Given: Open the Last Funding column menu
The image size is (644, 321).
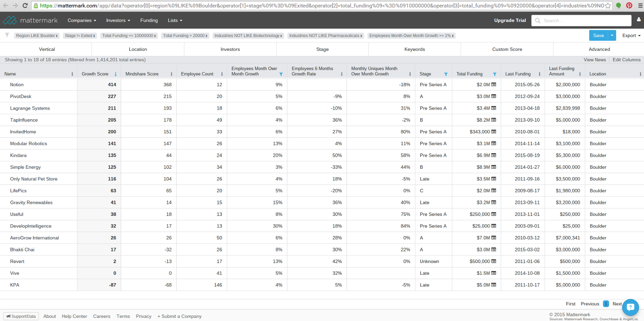Looking at the screenshot, I should tap(540, 74).
